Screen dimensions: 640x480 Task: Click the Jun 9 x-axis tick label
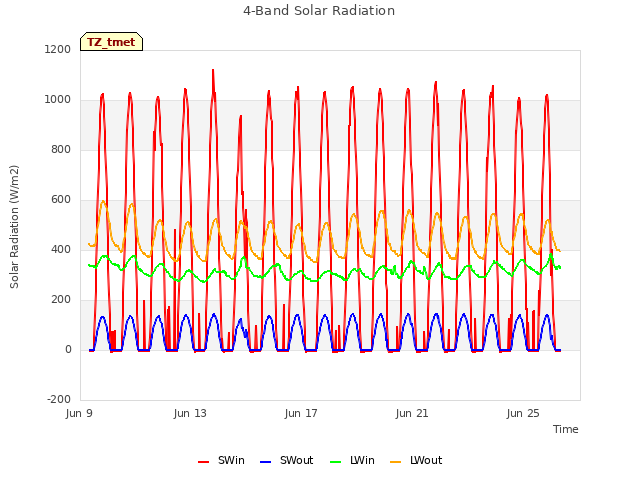coord(79,413)
